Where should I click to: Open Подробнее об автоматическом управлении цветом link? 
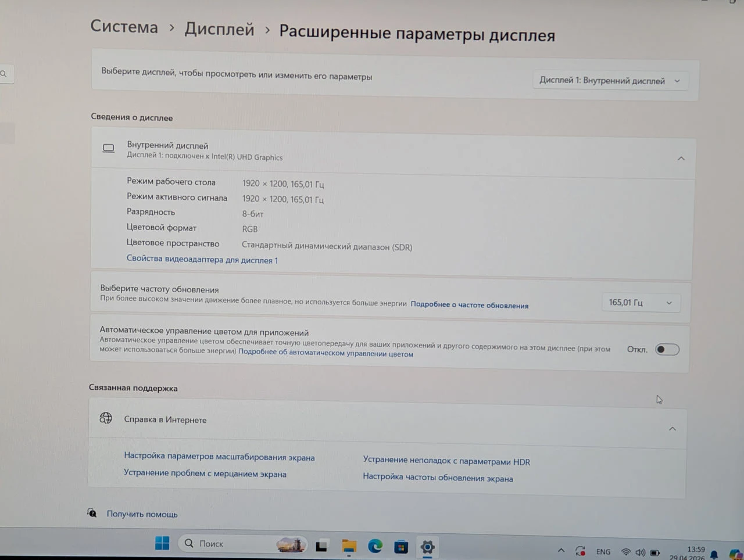pos(325,353)
